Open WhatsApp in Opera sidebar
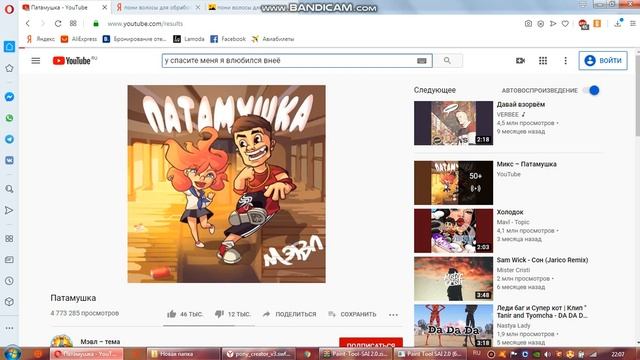640x360 pixels. tap(9, 118)
